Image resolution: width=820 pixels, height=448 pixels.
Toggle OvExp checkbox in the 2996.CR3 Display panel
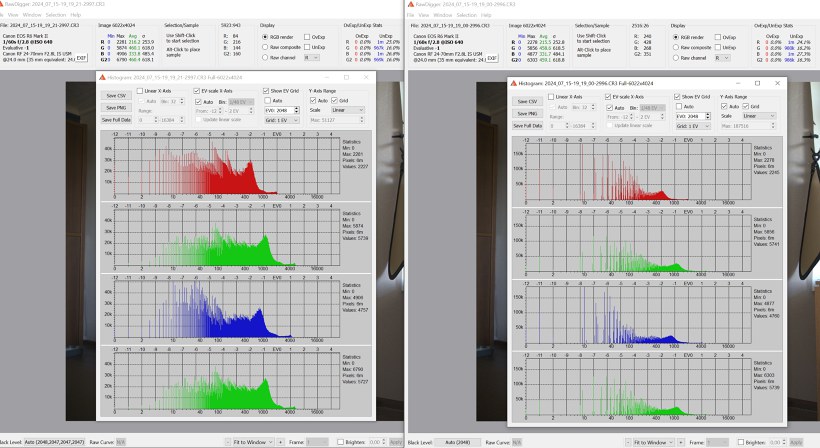(x=716, y=36)
